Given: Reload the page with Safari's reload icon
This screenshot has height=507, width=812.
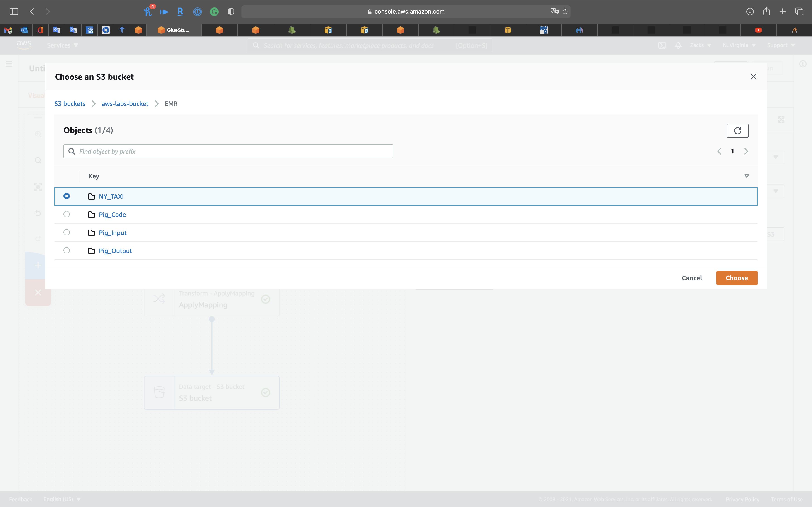Looking at the screenshot, I should tap(565, 11).
